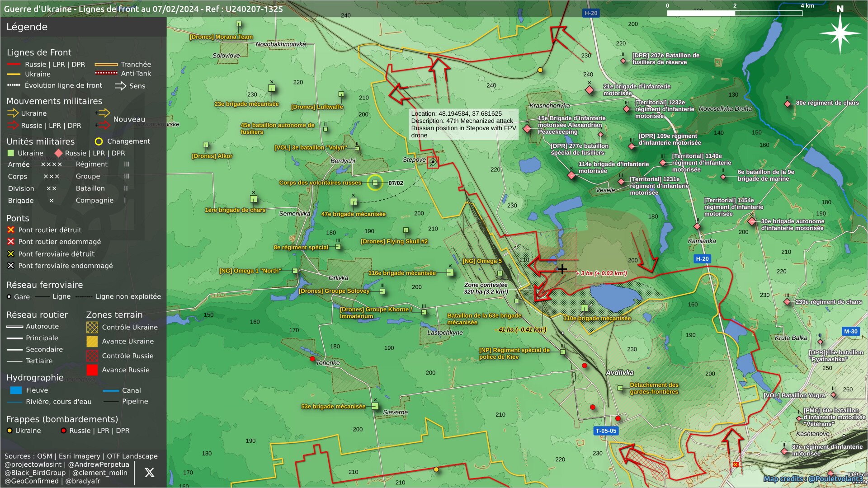This screenshot has width=868, height=488.
Task: Click the 53e brigade mécanisée unit marker
Action: (x=375, y=406)
